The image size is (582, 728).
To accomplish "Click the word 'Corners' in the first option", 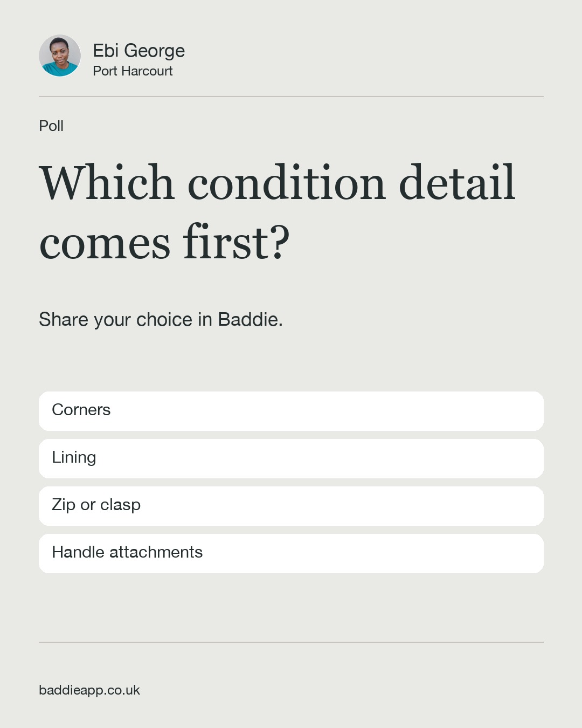I will tap(81, 410).
